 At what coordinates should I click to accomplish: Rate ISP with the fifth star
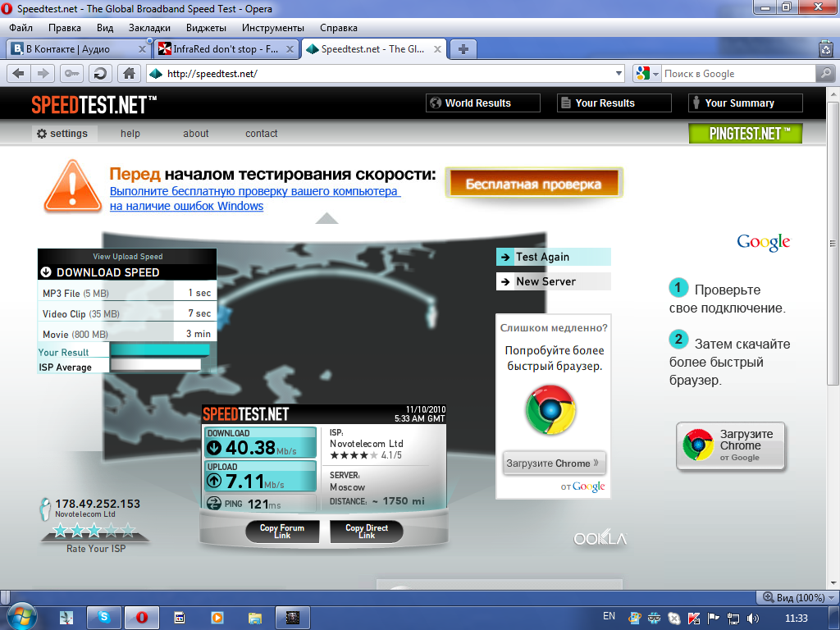[128, 531]
